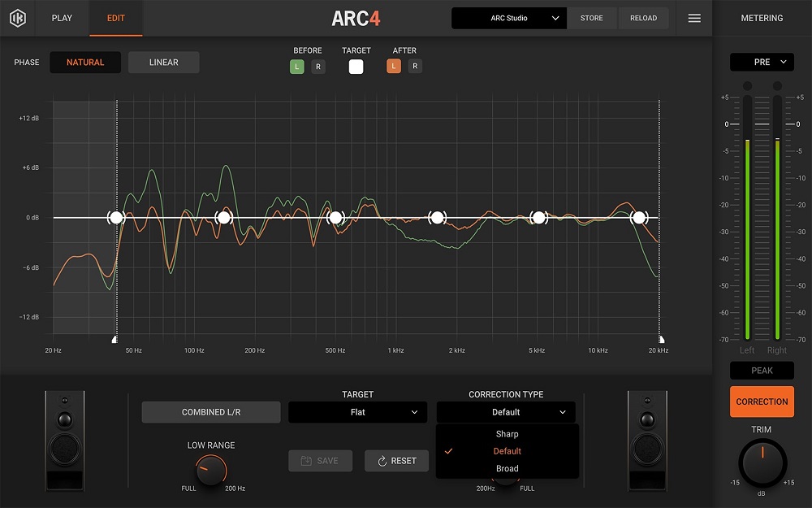Click the left speaker image

pyautogui.click(x=65, y=441)
